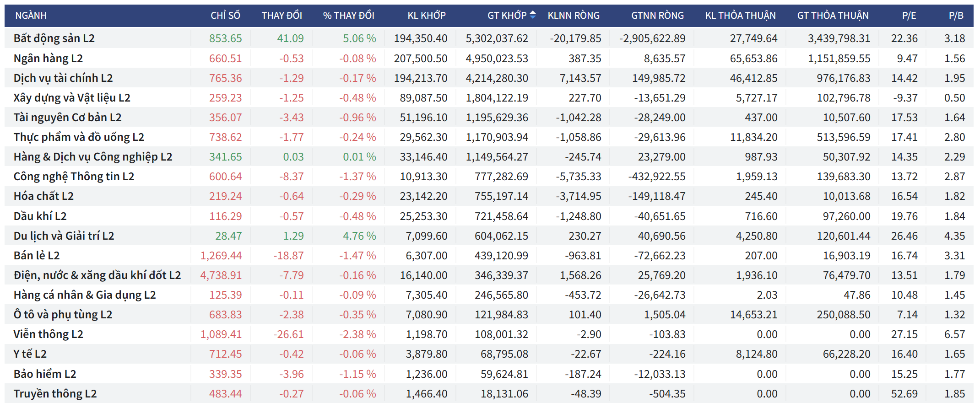Sort table by NGÀNH column header

[31, 16]
